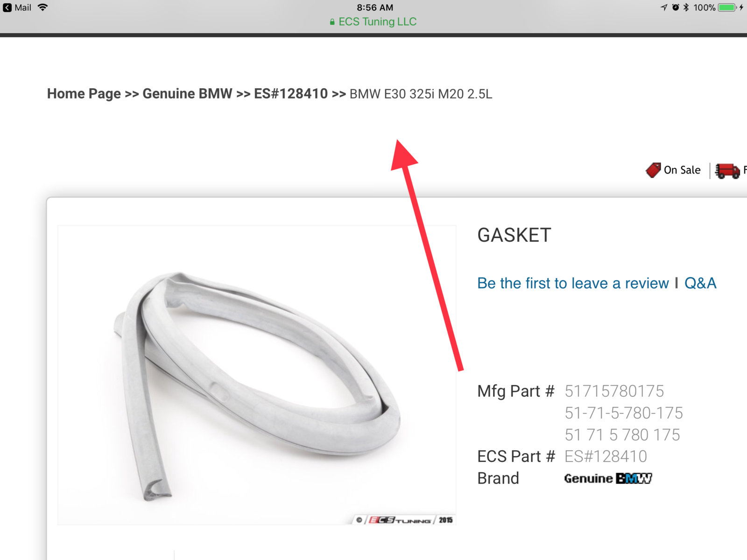The image size is (747, 560).
Task: Open the Home Page breadcrumb link
Action: tap(84, 94)
